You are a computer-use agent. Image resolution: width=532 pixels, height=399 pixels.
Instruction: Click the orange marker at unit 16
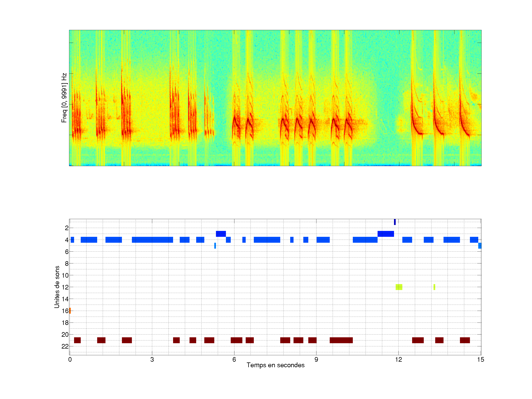coord(70,311)
